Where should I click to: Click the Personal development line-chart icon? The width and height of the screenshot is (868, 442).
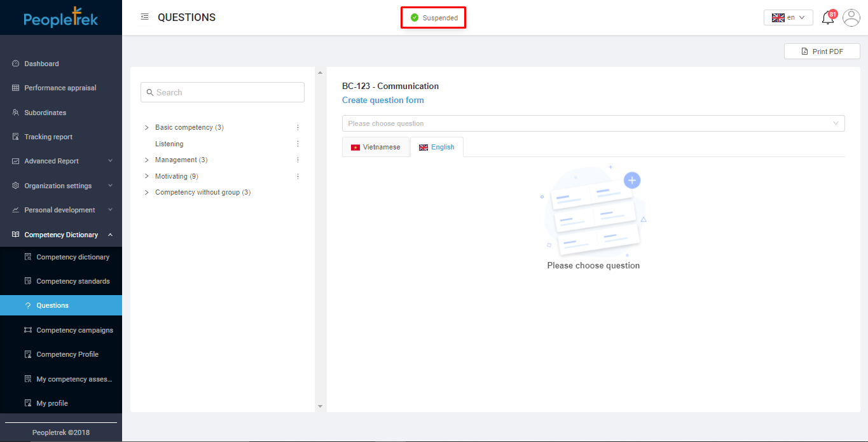16,210
